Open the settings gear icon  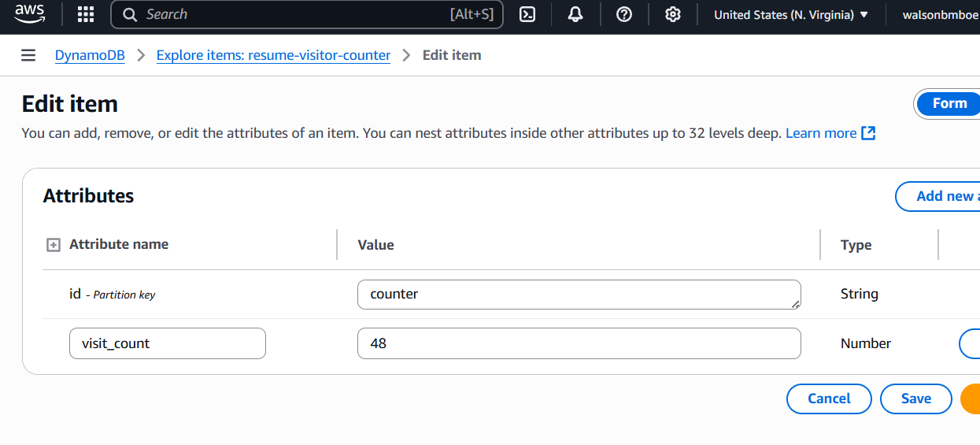[x=672, y=14]
